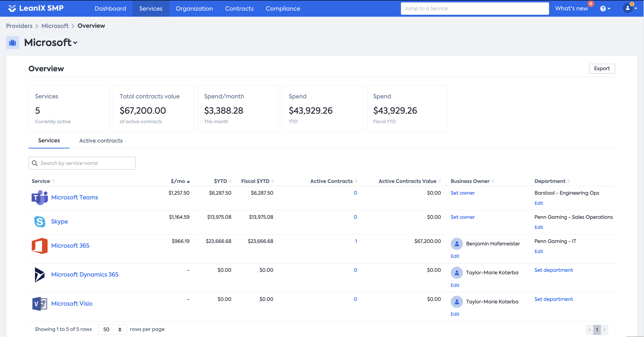Switch to the Active contracts tab
The image size is (644, 337).
101,141
